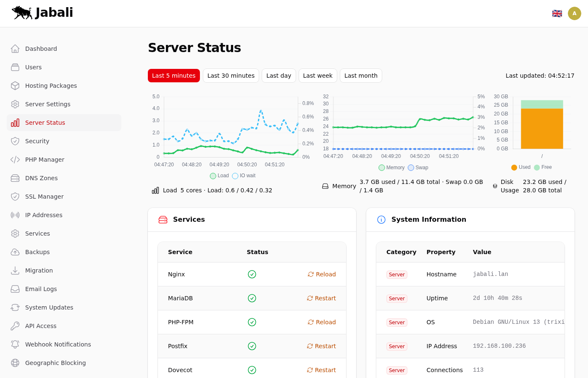Image resolution: width=588 pixels, height=378 pixels.
Task: Open the Backups cloud icon
Action: click(15, 252)
